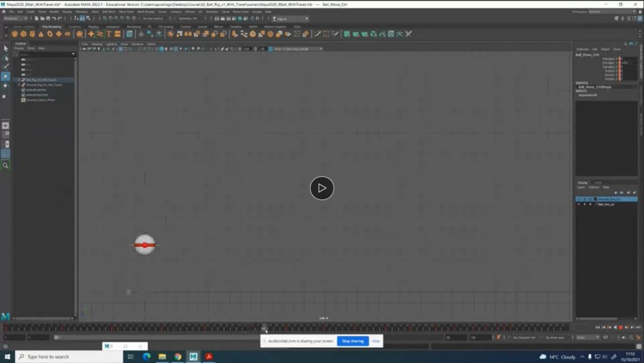Viewport: 644px width, 363px height.
Task: Activate the Paint Selection tool in toolbox
Action: pyautogui.click(x=6, y=66)
